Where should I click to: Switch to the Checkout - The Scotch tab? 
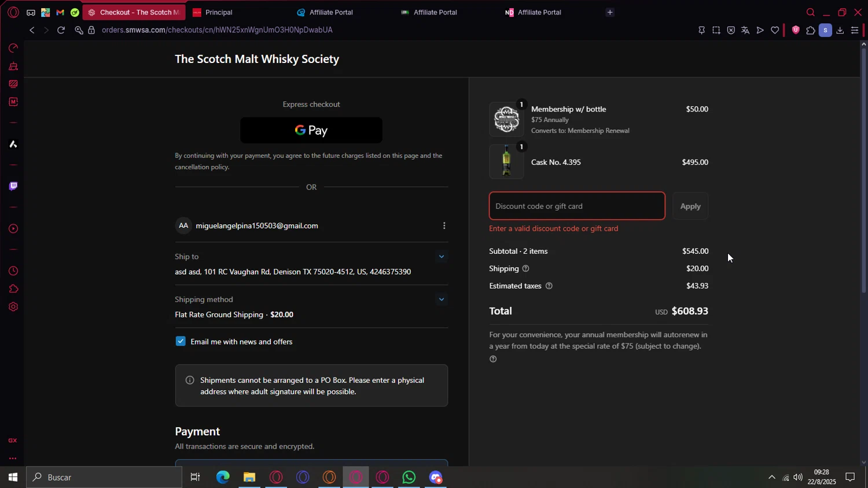pos(134,12)
